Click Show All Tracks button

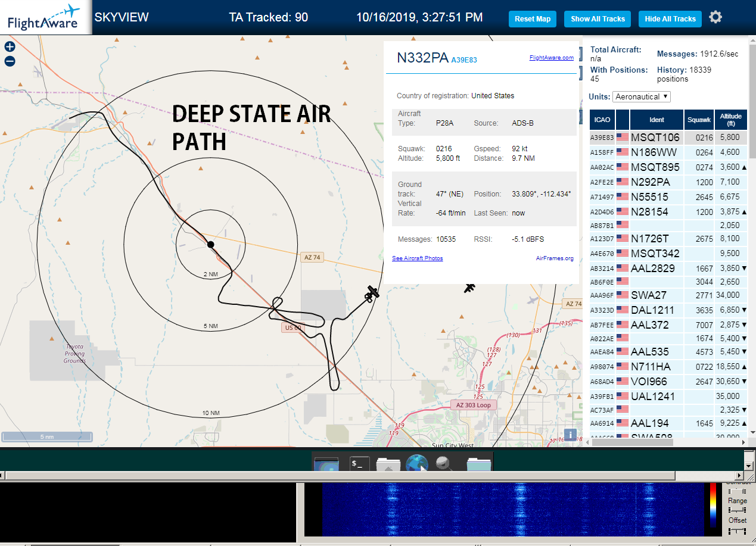coord(598,19)
